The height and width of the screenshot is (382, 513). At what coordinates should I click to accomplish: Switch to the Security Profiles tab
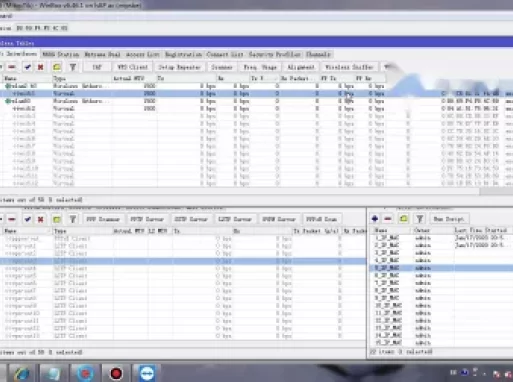pos(275,54)
